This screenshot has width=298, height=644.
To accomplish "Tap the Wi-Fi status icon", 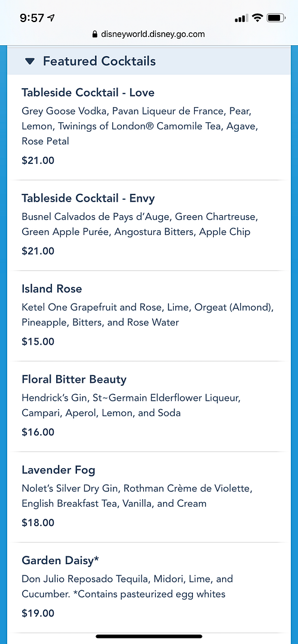I will [x=257, y=18].
